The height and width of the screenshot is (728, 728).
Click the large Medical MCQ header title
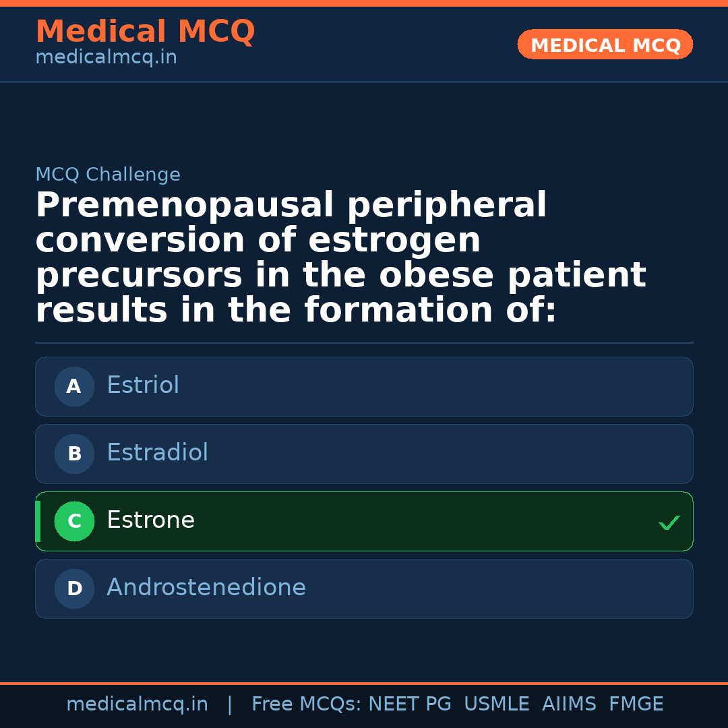coord(145,32)
